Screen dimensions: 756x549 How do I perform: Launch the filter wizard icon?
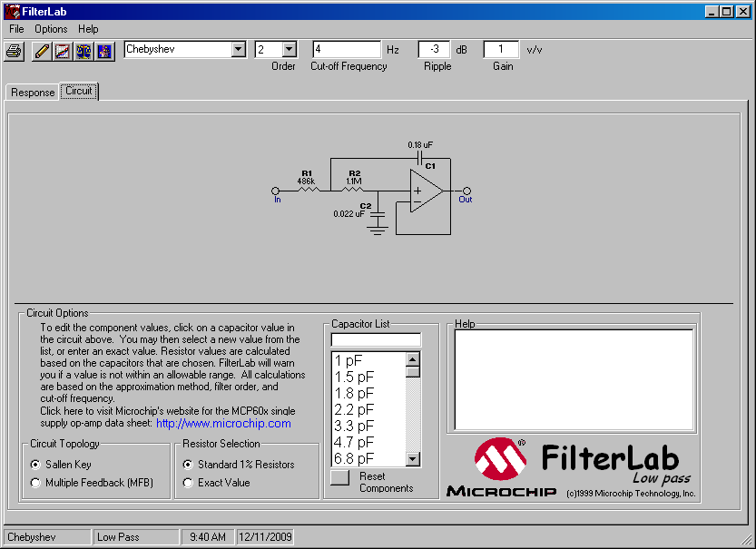(x=104, y=51)
